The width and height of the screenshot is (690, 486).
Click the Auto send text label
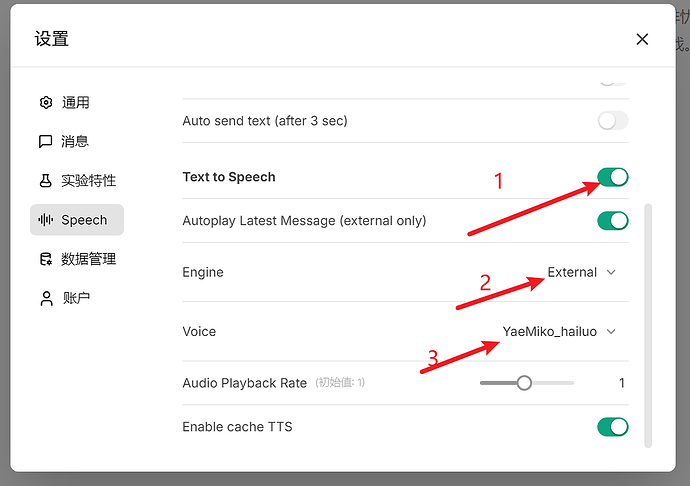(x=265, y=121)
